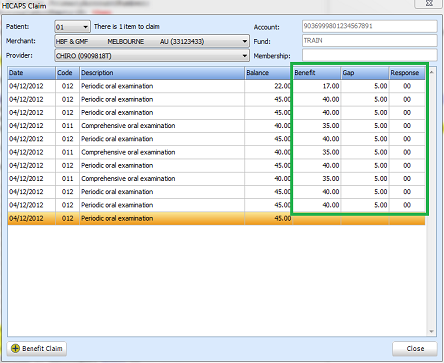Click code 012 in the highlighted orange row
Image resolution: width=444 pixels, height=363 pixels.
[x=68, y=218]
